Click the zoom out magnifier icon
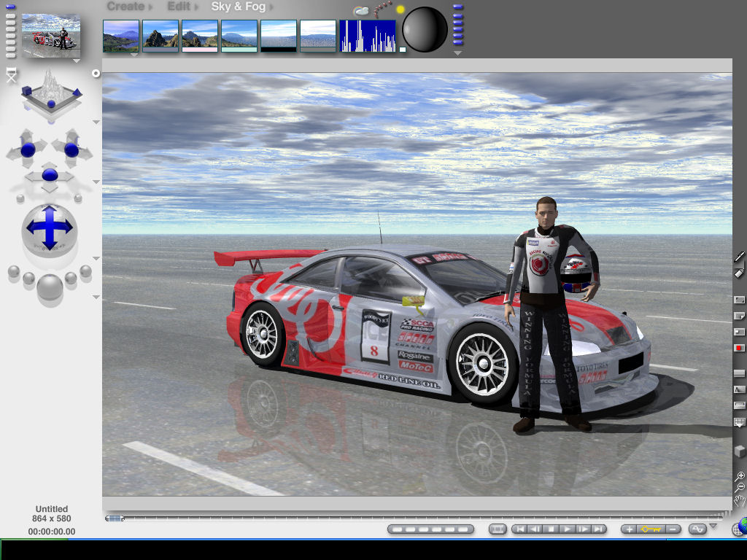The width and height of the screenshot is (747, 560). coord(740,487)
